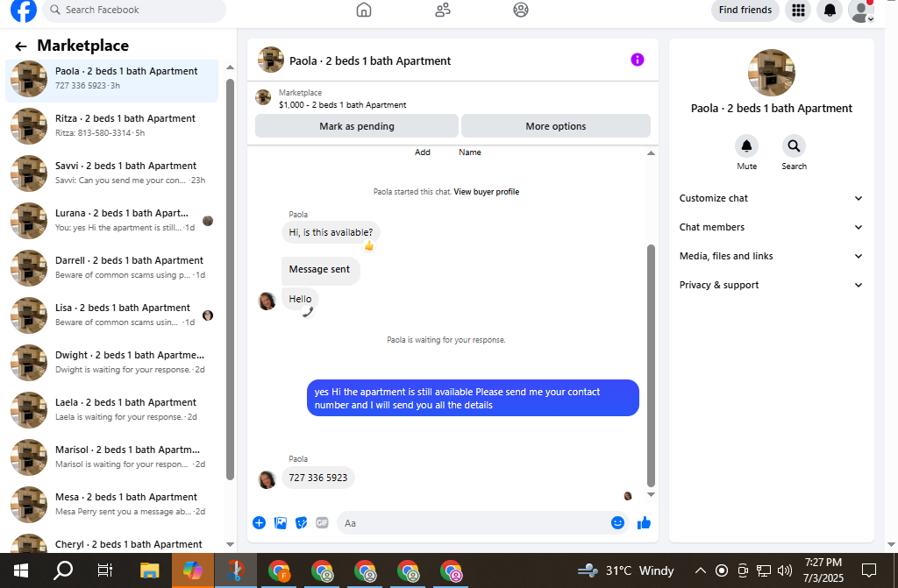
Task: Open Laela conversation in list
Action: pyautogui.click(x=111, y=409)
